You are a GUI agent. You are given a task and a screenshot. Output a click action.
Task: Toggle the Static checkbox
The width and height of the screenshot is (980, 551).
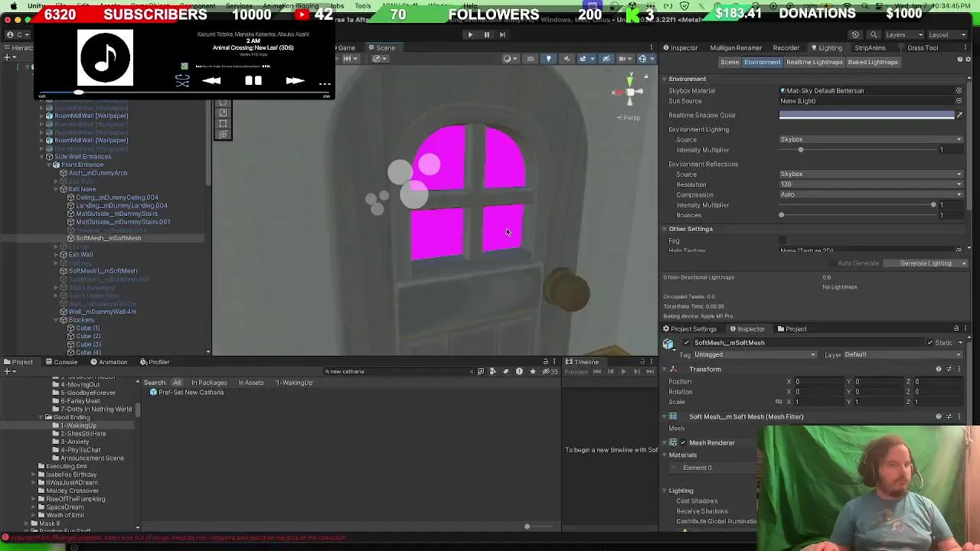[x=929, y=343]
